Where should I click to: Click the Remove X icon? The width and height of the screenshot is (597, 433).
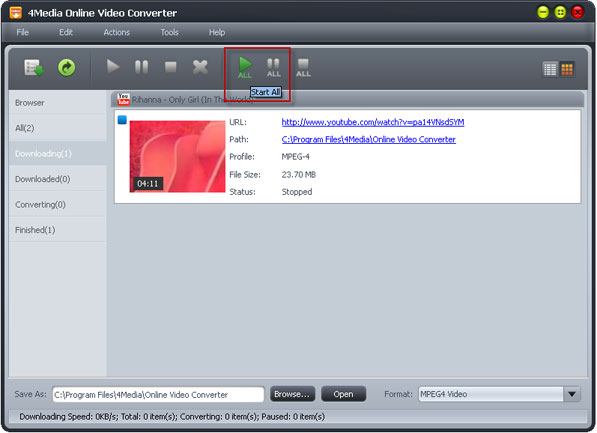pos(200,67)
